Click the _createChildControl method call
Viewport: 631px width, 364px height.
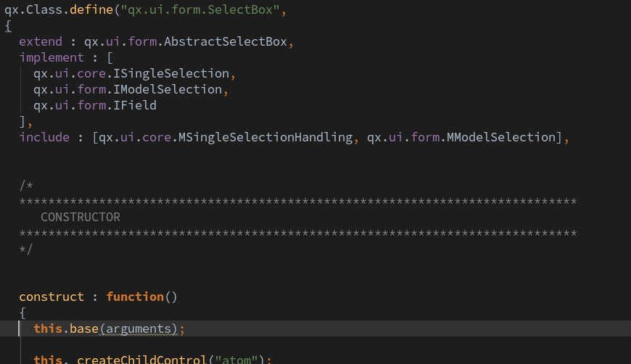pyautogui.click(x=141, y=359)
